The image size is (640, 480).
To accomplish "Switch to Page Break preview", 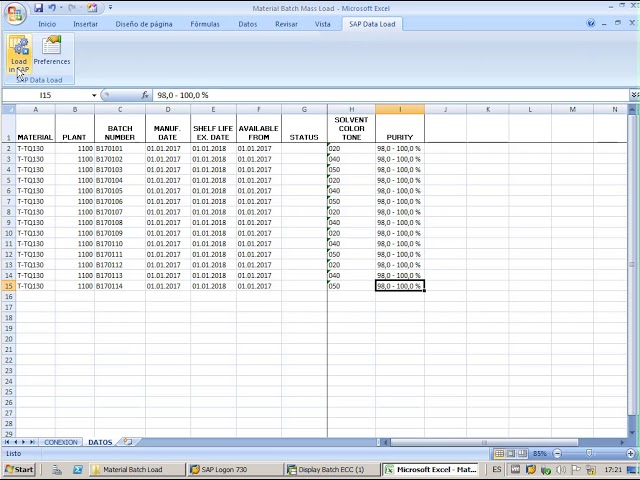I will pos(522,453).
